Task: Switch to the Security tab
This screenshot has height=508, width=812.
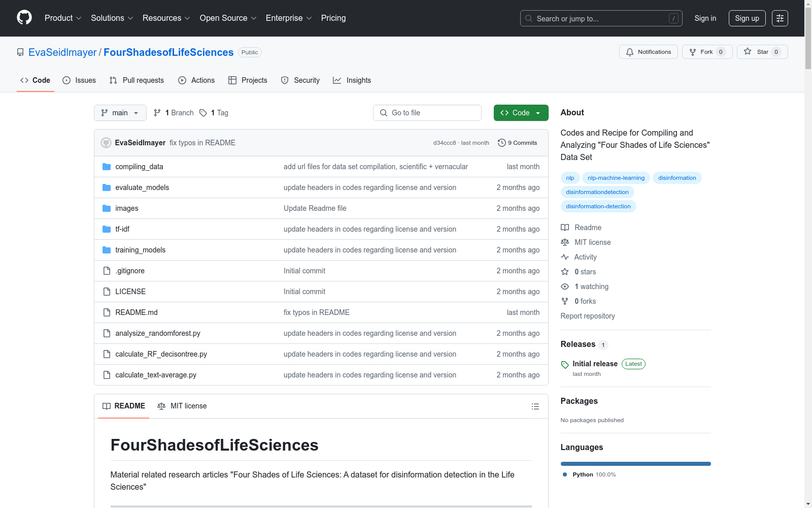Action: (x=300, y=80)
